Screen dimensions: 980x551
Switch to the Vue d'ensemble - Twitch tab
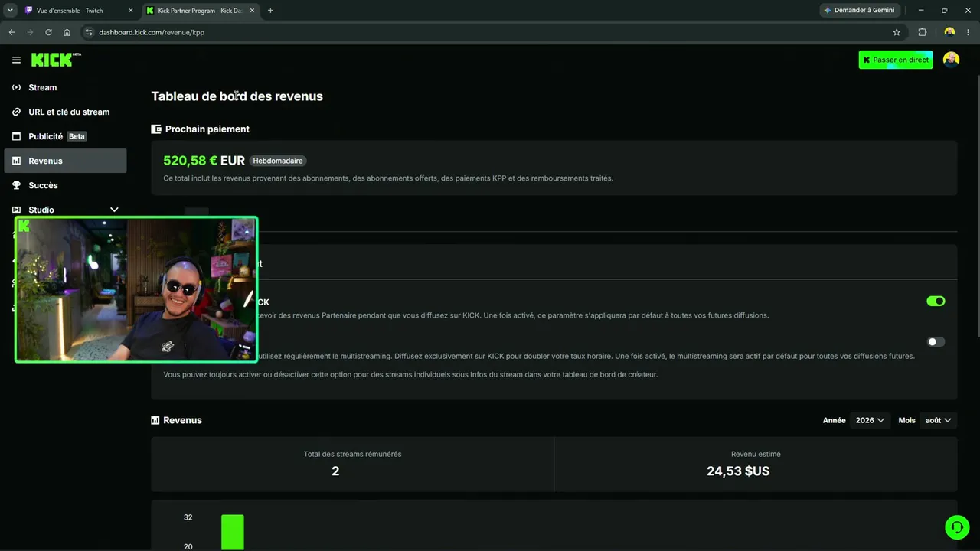(78, 11)
